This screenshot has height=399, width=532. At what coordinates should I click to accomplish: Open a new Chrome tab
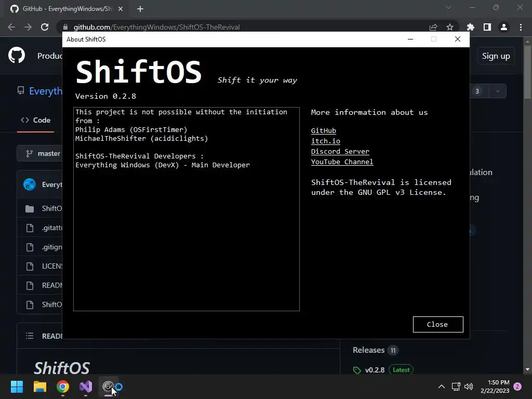pos(140,9)
